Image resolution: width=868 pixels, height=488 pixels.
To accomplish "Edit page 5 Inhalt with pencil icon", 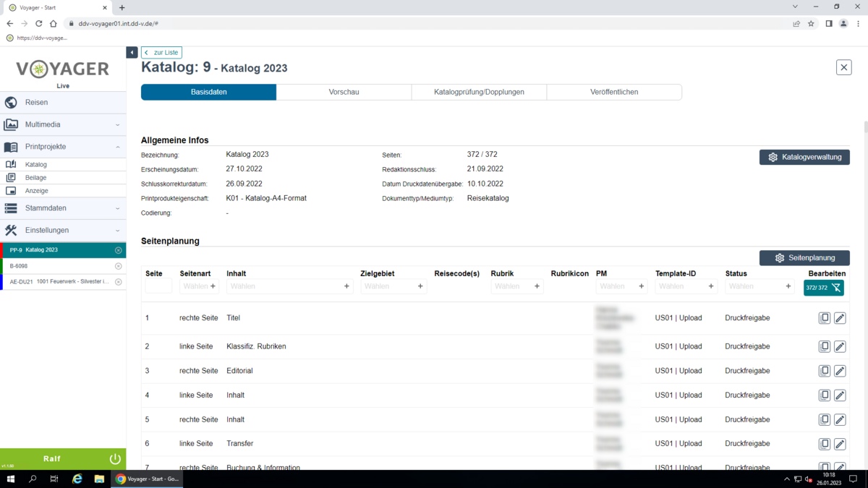I will [x=840, y=419].
